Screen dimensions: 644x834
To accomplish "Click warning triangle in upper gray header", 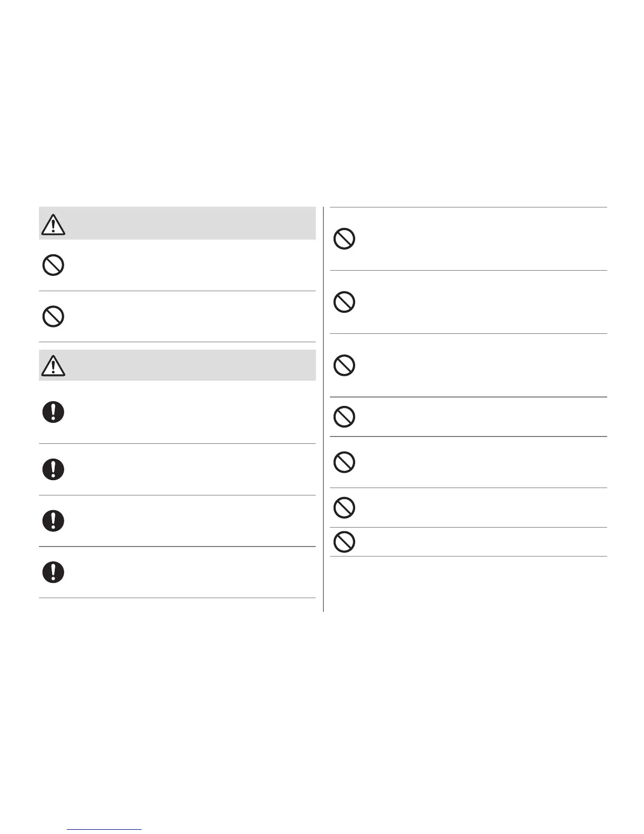I will (x=53, y=225).
